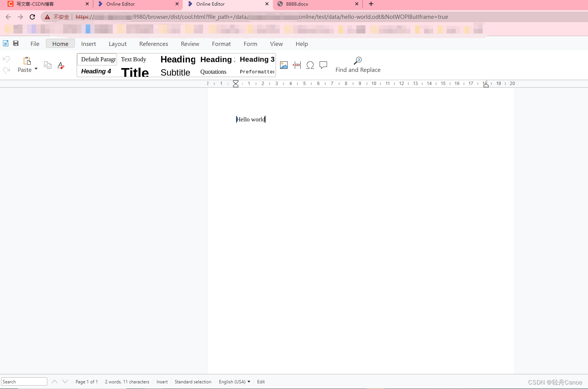
Task: Click Standard selection mode
Action: [x=193, y=381]
